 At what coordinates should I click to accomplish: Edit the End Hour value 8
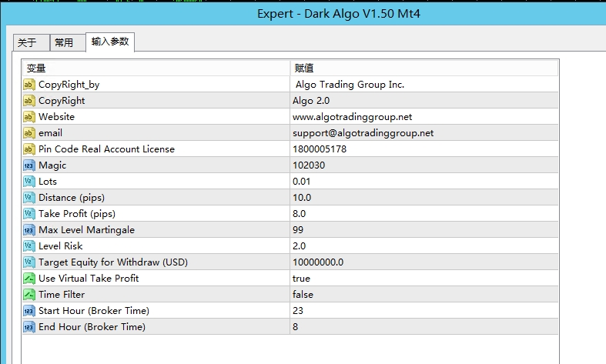424,327
